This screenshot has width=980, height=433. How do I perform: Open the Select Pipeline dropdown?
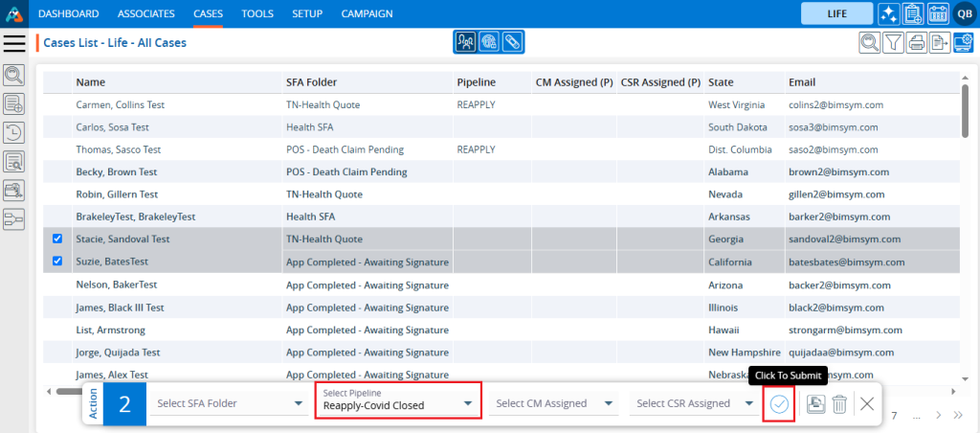pyautogui.click(x=397, y=404)
